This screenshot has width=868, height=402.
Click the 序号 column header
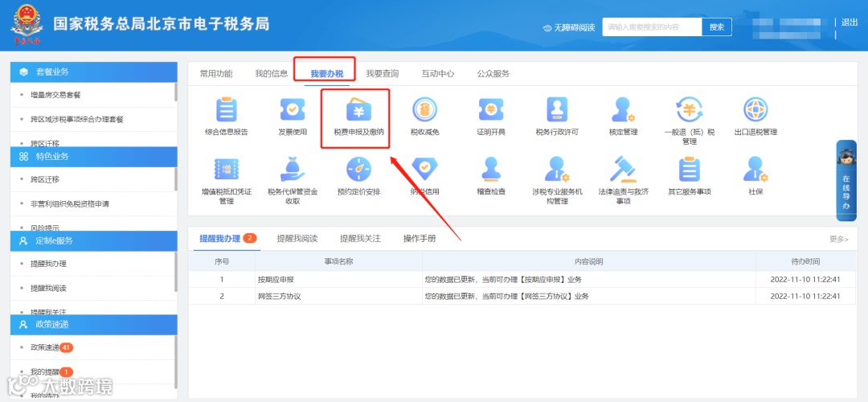coord(222,261)
